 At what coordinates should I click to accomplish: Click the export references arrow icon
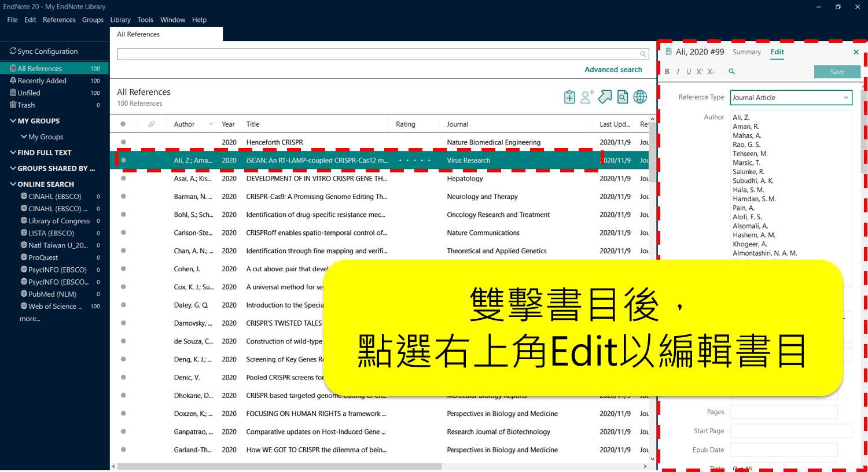tap(605, 97)
